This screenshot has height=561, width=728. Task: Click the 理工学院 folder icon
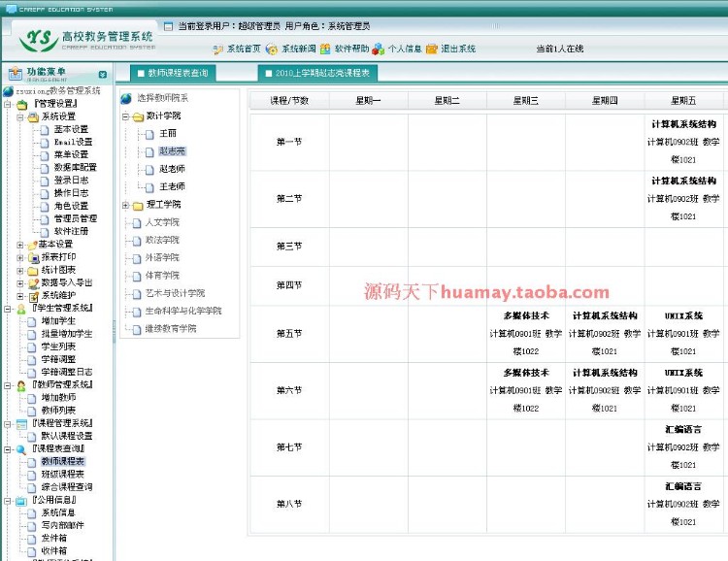pos(138,206)
